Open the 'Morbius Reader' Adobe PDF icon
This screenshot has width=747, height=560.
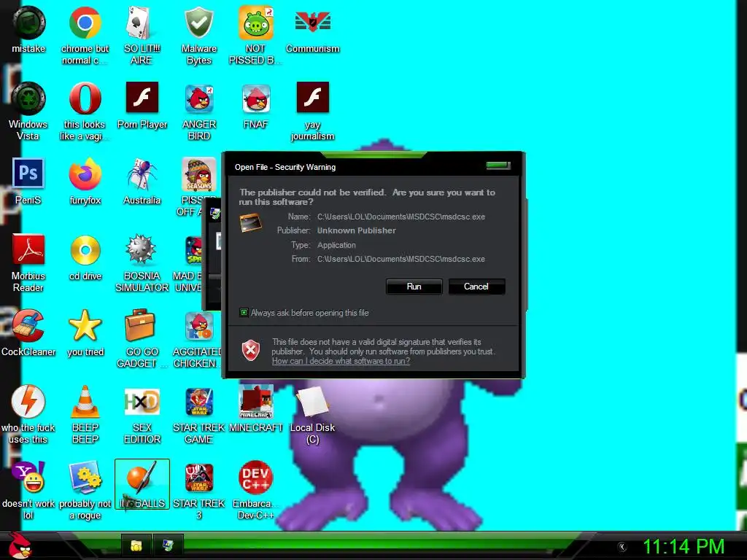(28, 249)
